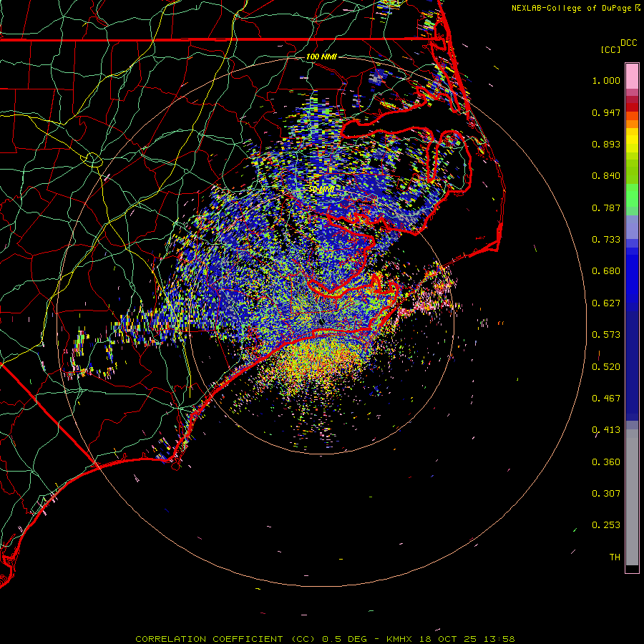Select the 0.840 legend value

coord(606,176)
